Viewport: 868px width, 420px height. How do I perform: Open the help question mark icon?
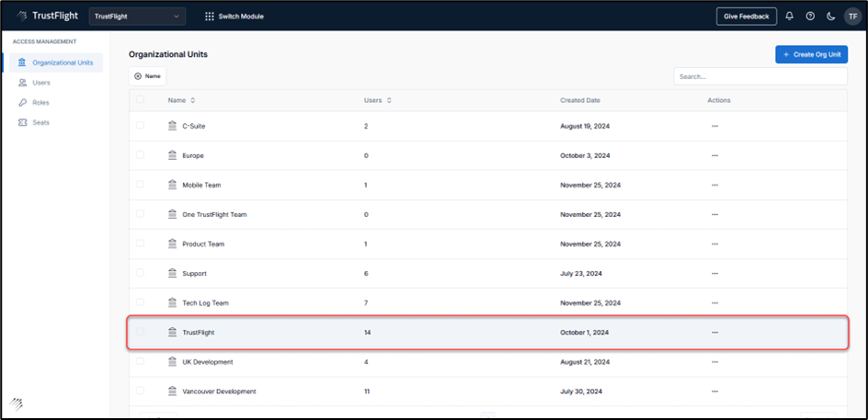810,16
